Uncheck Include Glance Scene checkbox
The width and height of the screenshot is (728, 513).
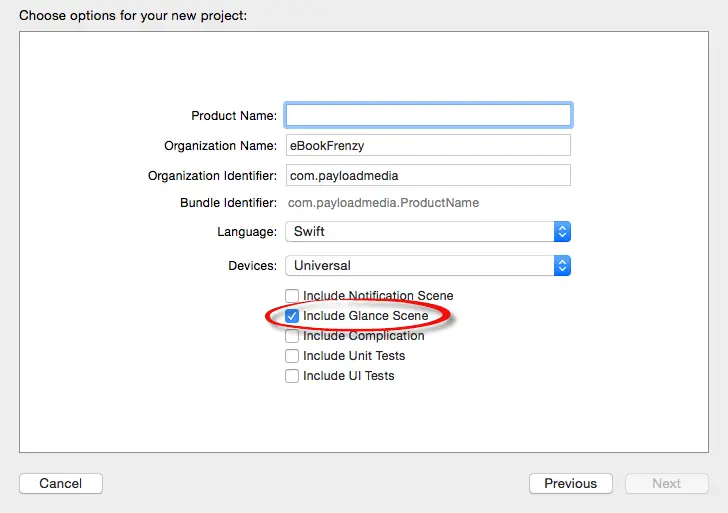[292, 316]
